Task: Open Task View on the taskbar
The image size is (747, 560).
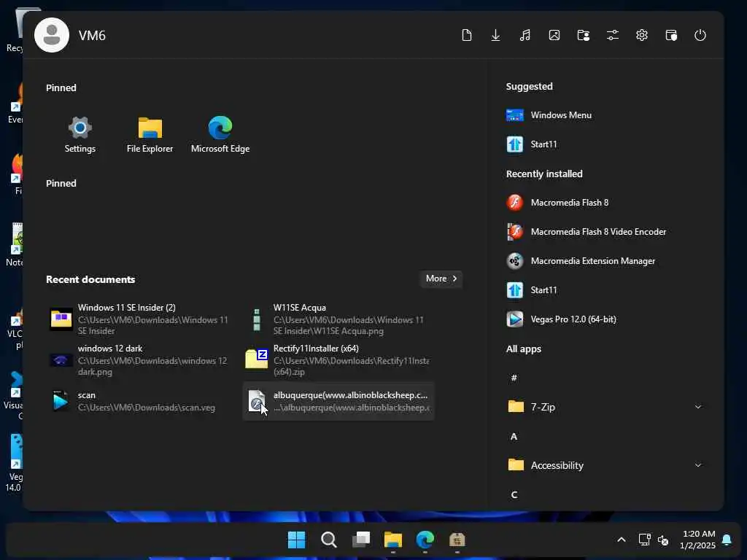Action: pyautogui.click(x=361, y=540)
